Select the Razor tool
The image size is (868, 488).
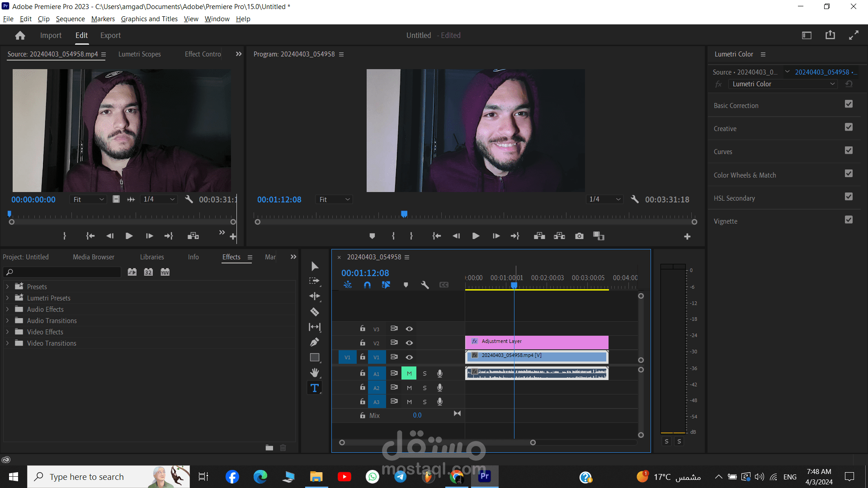click(x=315, y=312)
